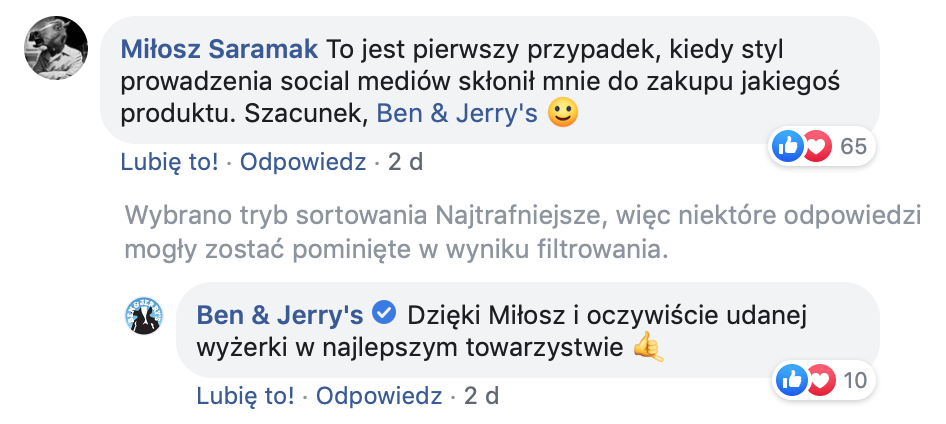
Task: Open the Ben & Jerry's mention in Miłosz's comment
Action: tap(456, 115)
